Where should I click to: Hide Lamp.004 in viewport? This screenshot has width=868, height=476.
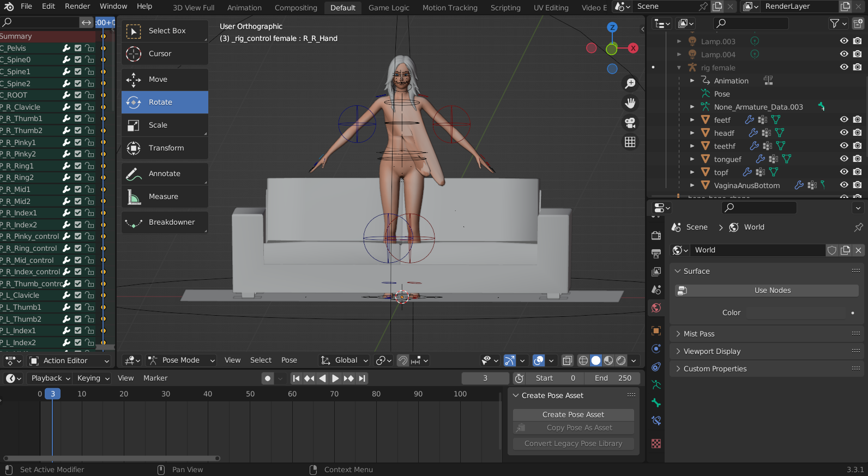tap(844, 54)
